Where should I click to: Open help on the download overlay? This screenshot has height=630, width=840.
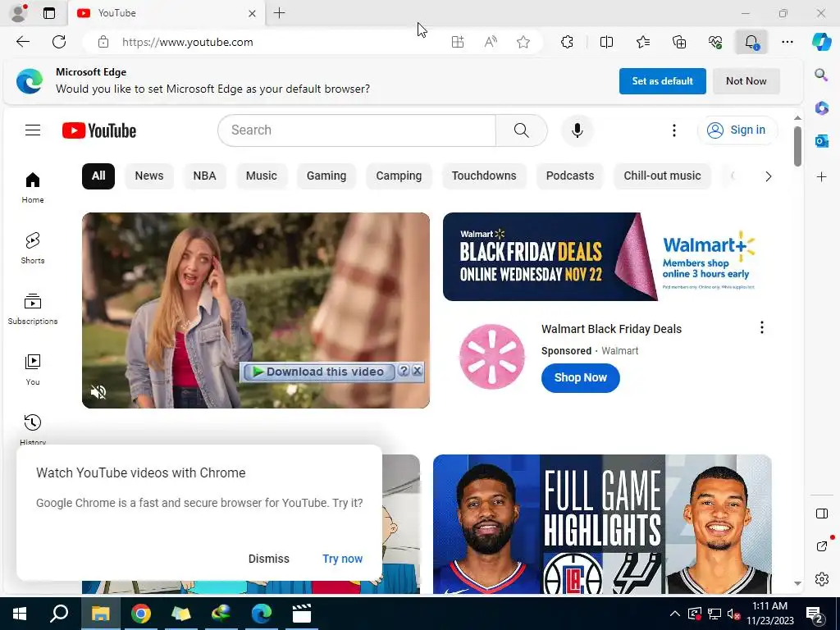point(404,370)
